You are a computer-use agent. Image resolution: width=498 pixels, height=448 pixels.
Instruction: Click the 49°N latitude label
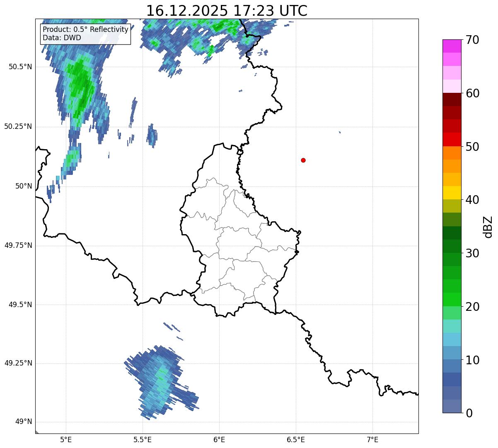click(24, 422)
